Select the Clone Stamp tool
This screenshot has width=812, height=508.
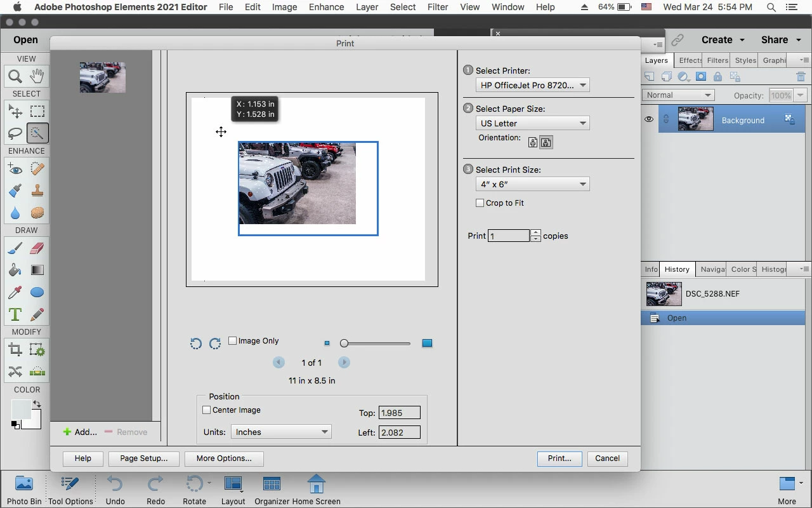point(37,190)
